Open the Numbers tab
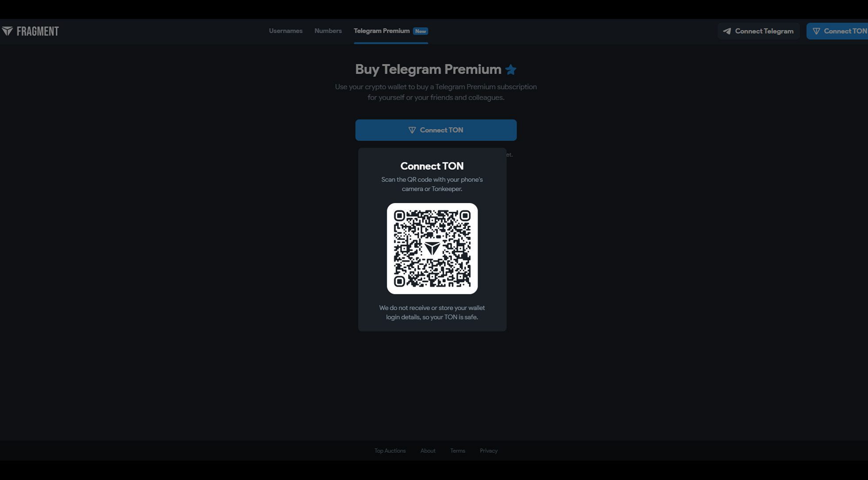The width and height of the screenshot is (868, 480). click(x=328, y=31)
